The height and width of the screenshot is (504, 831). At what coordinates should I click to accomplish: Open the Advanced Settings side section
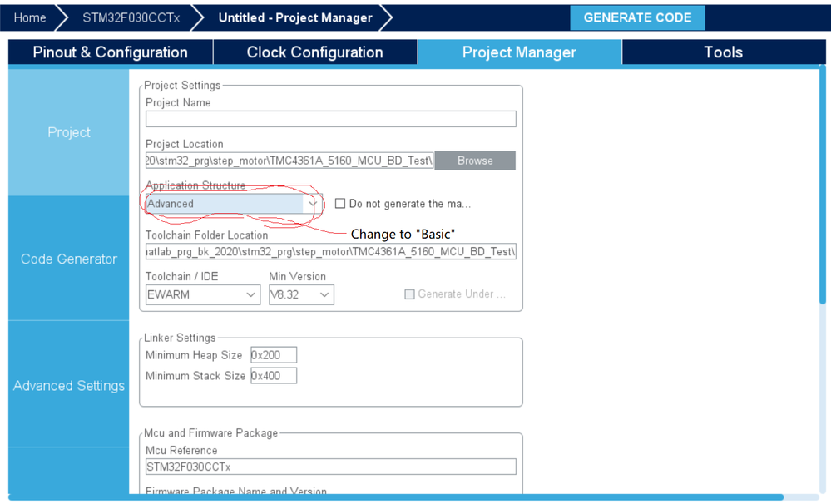coord(68,386)
